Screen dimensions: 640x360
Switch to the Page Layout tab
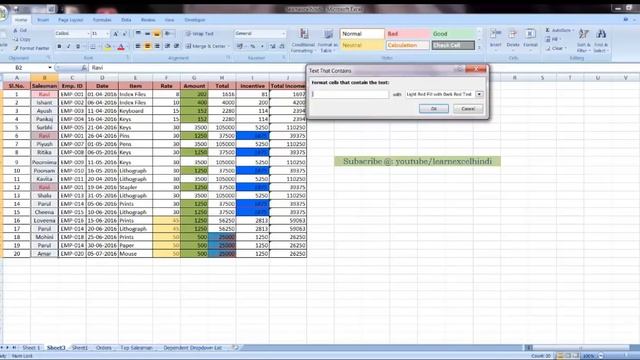71,20
